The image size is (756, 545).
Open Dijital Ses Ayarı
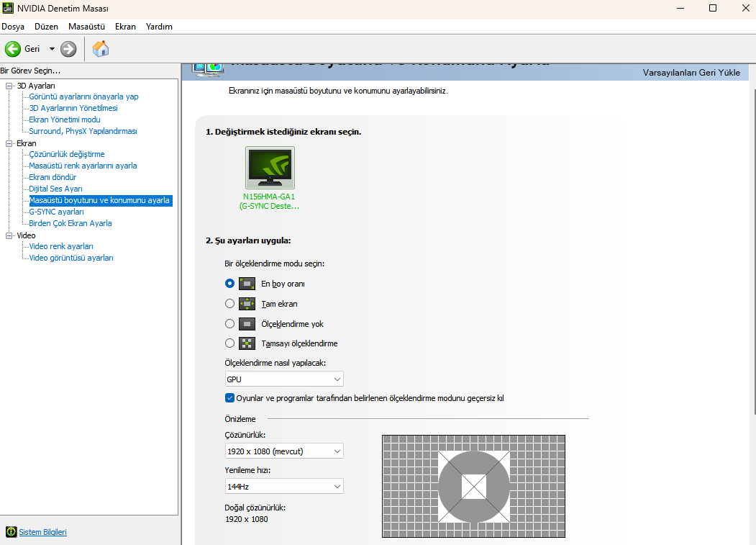tap(55, 189)
